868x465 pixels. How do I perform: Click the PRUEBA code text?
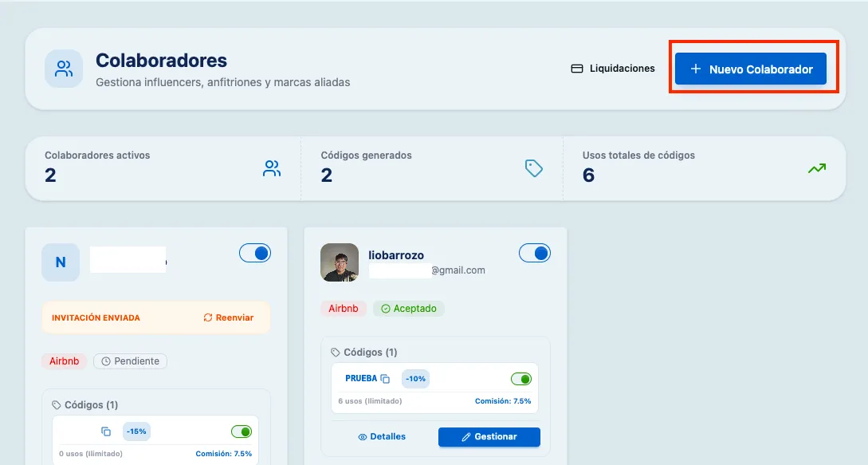pyautogui.click(x=361, y=379)
